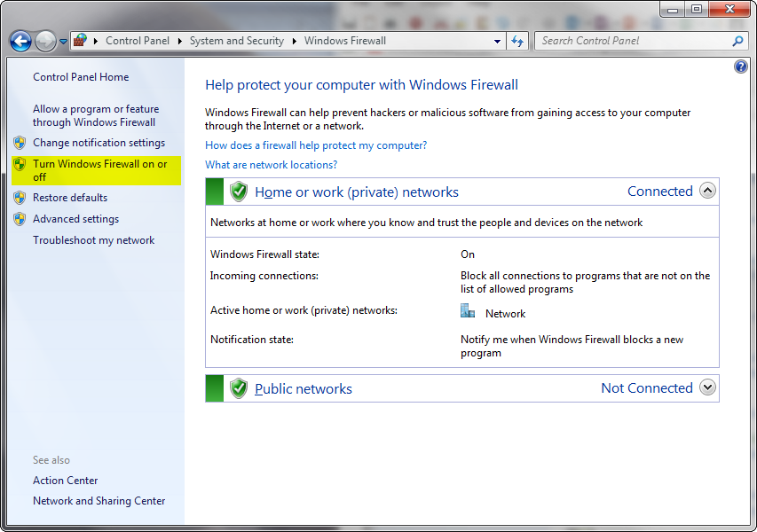Open Turn Windows Firewall on or off
Image resolution: width=757 pixels, height=532 pixels.
pyautogui.click(x=100, y=170)
